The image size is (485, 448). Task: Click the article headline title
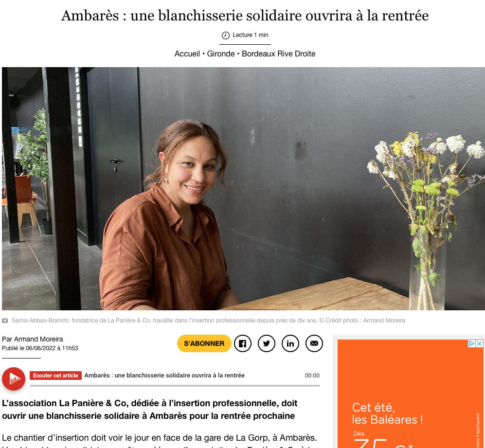coord(245,16)
